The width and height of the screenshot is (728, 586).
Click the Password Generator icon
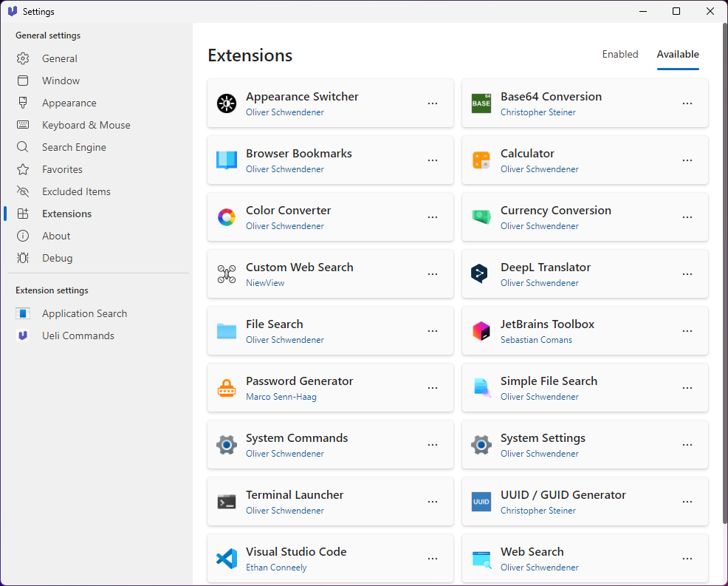[227, 388]
